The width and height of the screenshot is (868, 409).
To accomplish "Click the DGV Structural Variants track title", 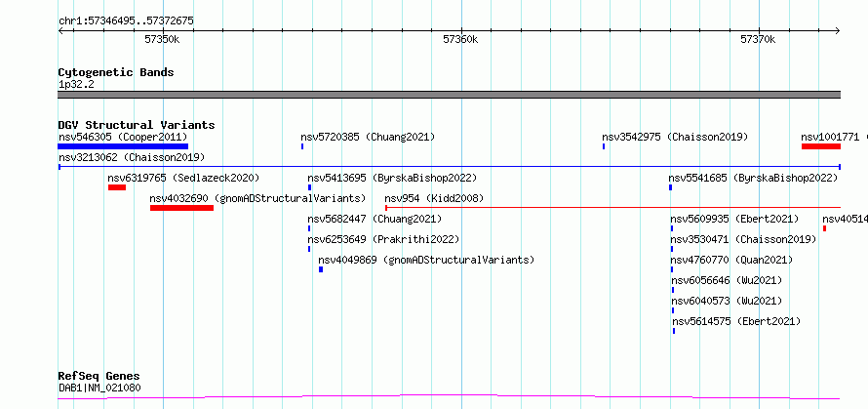I will pyautogui.click(x=137, y=125).
